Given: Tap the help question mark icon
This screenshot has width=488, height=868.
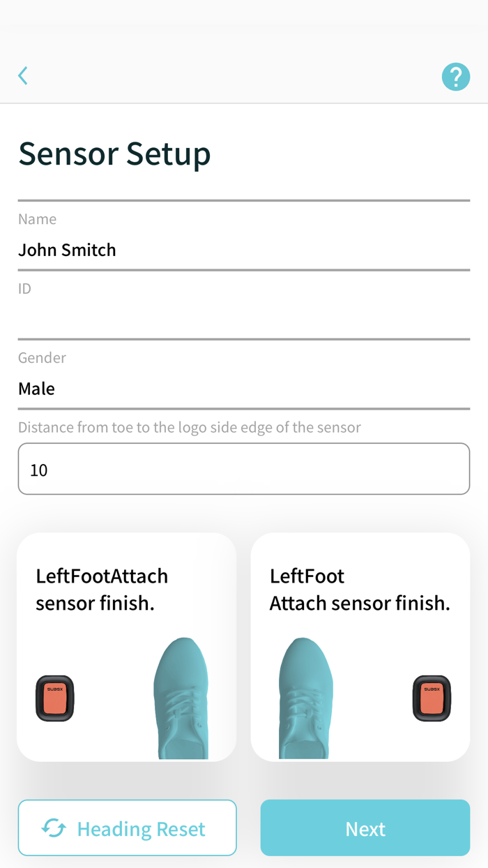Looking at the screenshot, I should (x=456, y=77).
